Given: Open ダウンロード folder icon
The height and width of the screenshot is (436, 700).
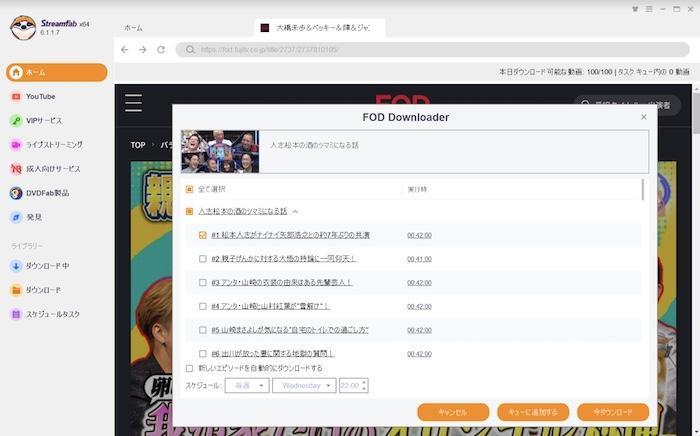Looking at the screenshot, I should click(16, 290).
